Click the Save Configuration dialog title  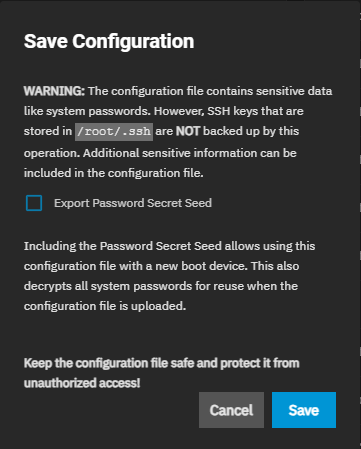coord(109,41)
